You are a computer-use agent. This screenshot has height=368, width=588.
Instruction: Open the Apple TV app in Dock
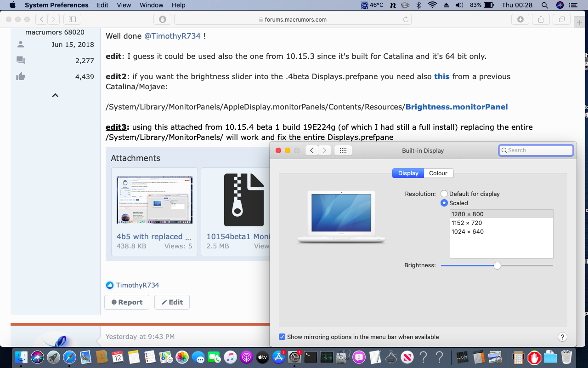pos(262,356)
